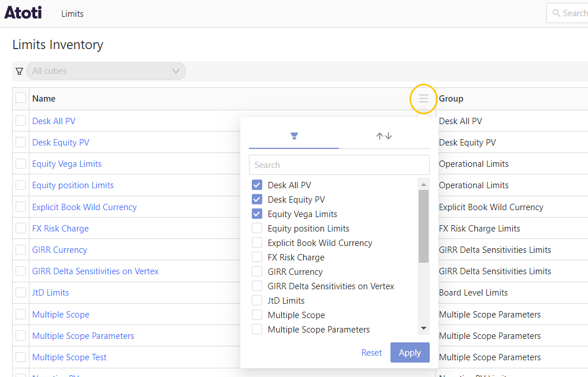The image size is (588, 377).
Task: Click the Reset link in filter popup
Action: (x=371, y=353)
